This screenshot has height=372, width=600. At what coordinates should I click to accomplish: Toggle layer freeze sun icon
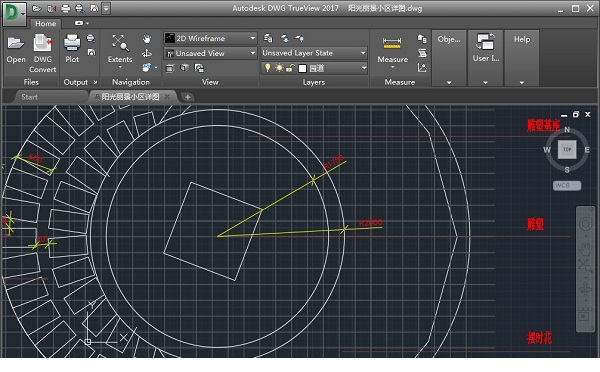click(279, 68)
